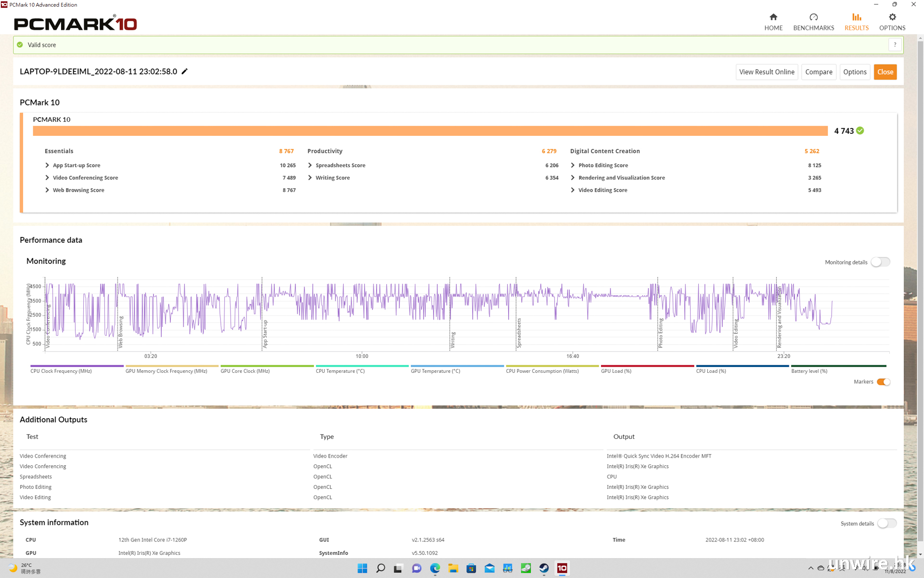Click the Microsoft Edge taskbar icon

(x=435, y=568)
